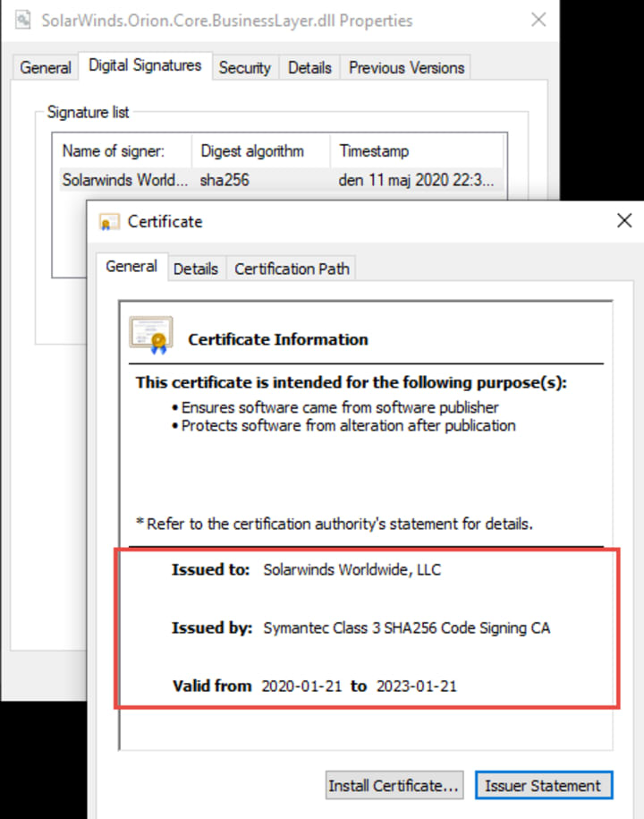Click Solarwinds Worldwide, LLC issued-to value
644x819 pixels.
tap(352, 569)
